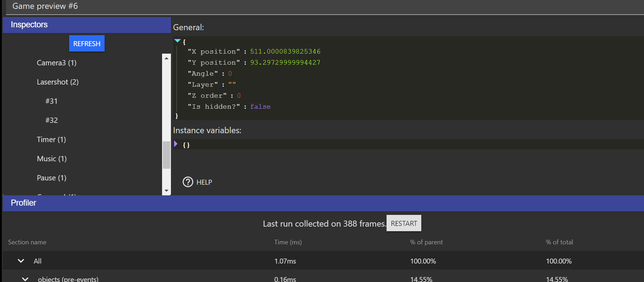Select Camera3 (1) in inspectors list
Image resolution: width=644 pixels, height=282 pixels.
(57, 63)
